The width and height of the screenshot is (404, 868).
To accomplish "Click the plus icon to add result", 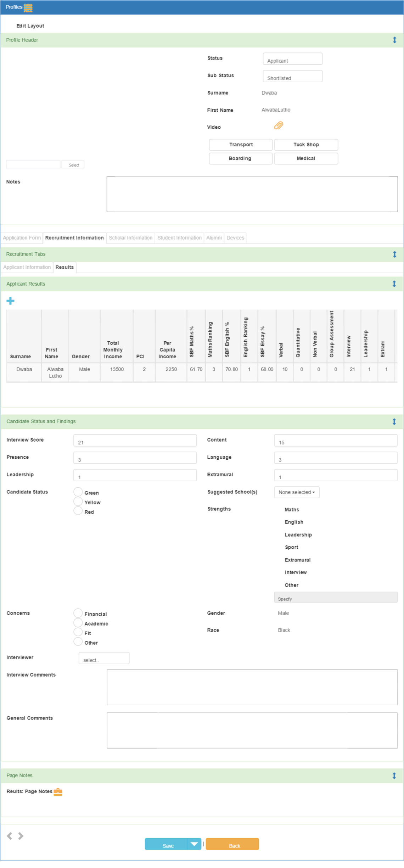I will [x=11, y=301].
